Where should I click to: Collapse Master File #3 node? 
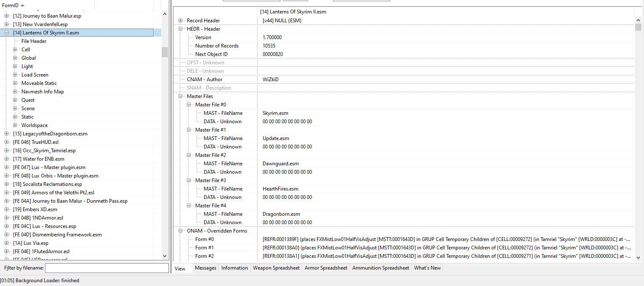(189, 180)
